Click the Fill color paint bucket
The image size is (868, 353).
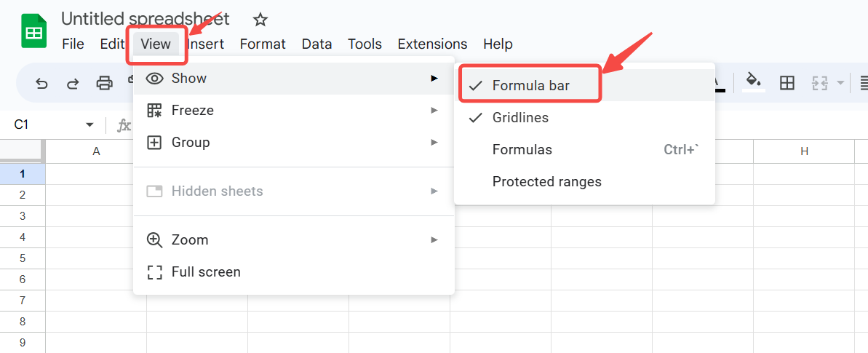click(754, 82)
